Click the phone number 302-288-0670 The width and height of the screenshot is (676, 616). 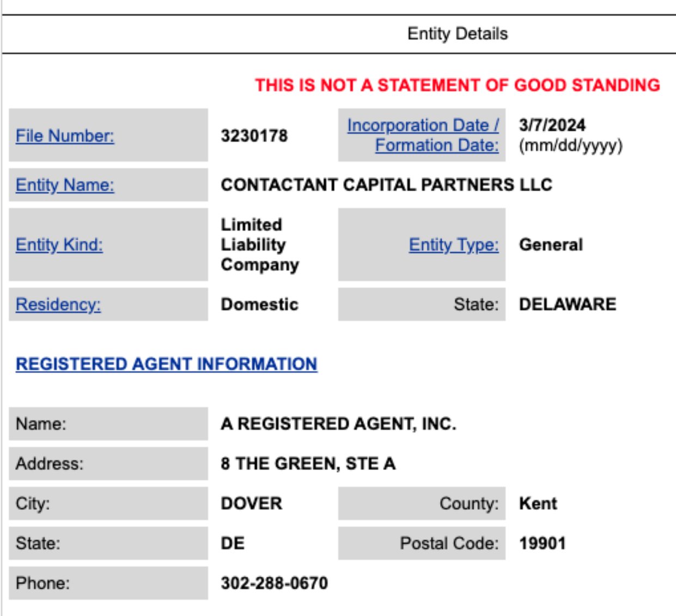coord(274,583)
